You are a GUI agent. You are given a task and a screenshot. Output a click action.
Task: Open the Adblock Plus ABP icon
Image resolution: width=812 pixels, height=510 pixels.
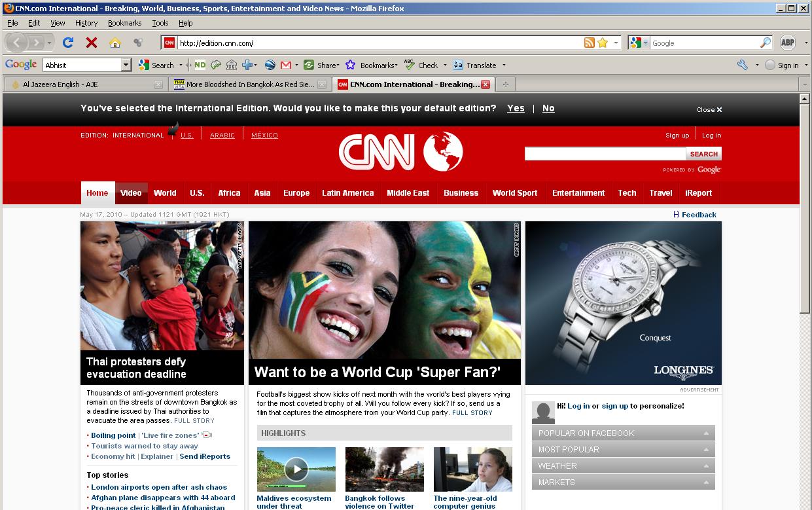[787, 43]
